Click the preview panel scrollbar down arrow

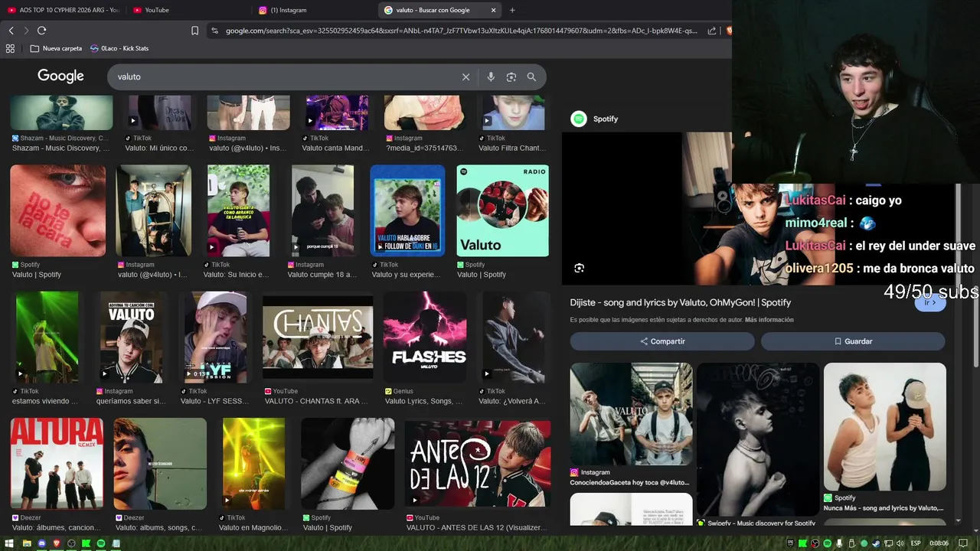(958, 521)
